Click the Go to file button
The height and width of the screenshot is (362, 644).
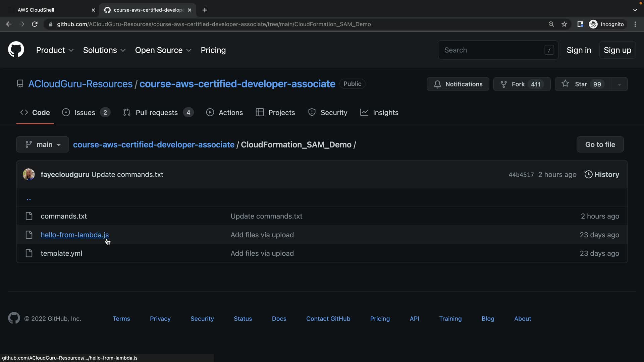pyautogui.click(x=600, y=144)
